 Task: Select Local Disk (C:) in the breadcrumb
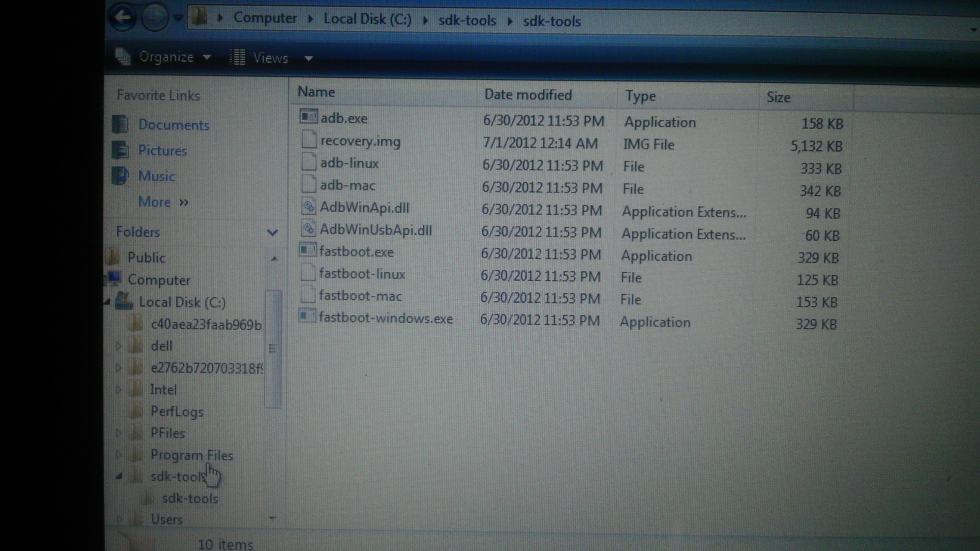367,19
